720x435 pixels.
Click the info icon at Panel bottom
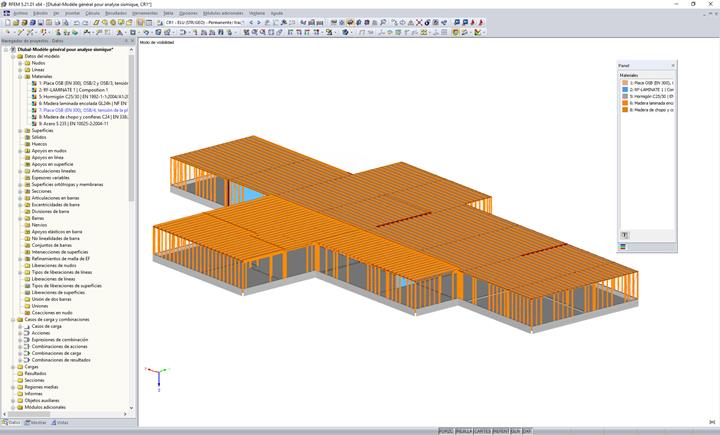click(624, 235)
